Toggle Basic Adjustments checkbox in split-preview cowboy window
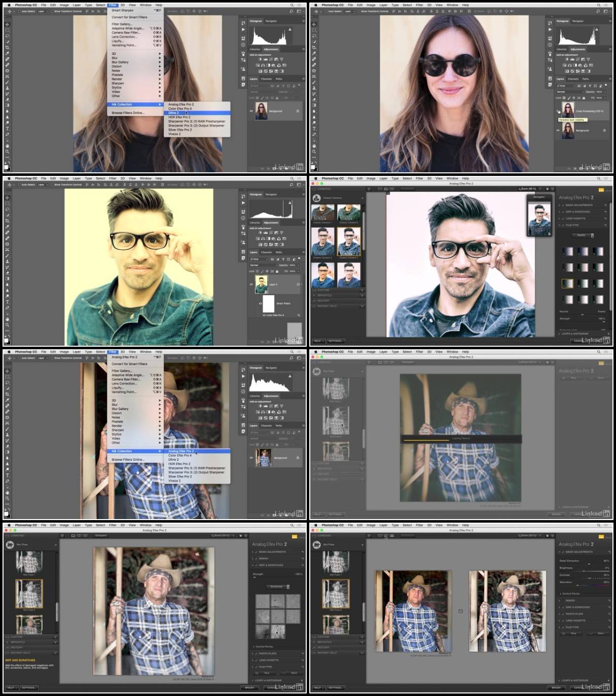 click(563, 552)
